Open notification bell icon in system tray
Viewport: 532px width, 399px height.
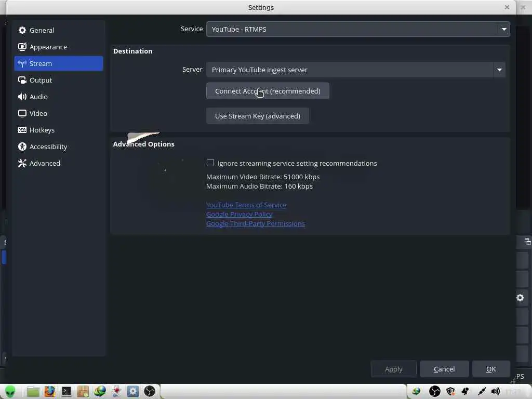[465, 392]
